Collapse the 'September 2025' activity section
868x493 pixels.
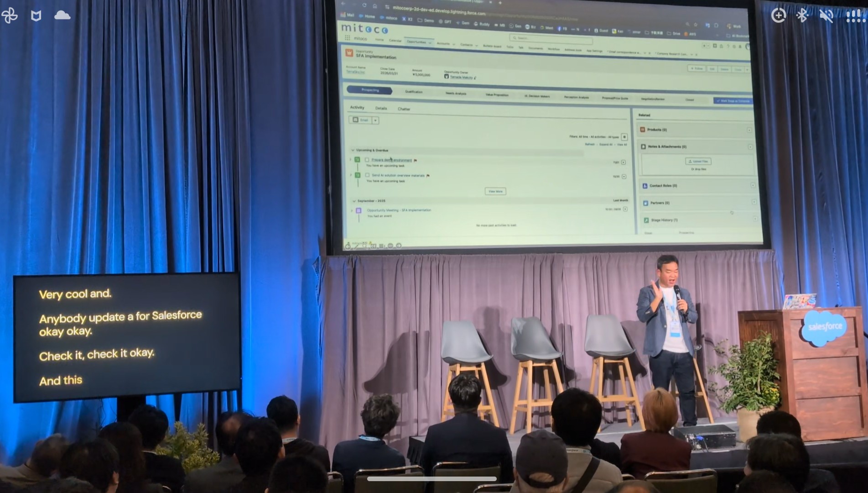(354, 201)
